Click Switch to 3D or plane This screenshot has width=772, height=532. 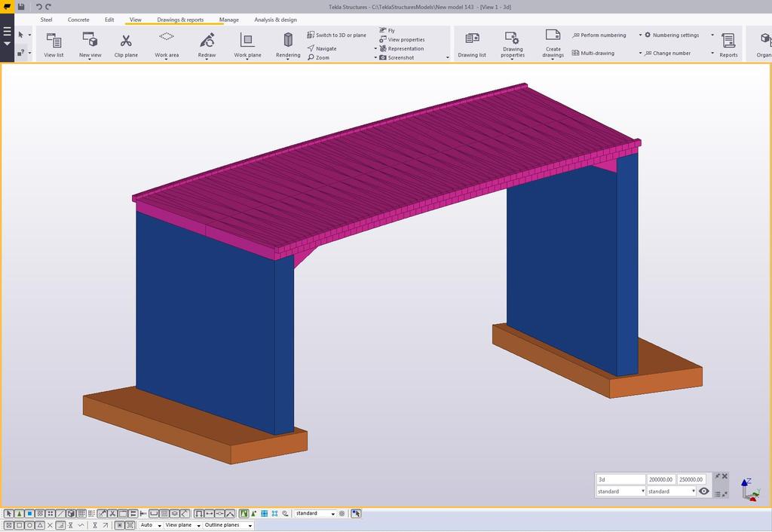tap(337, 35)
